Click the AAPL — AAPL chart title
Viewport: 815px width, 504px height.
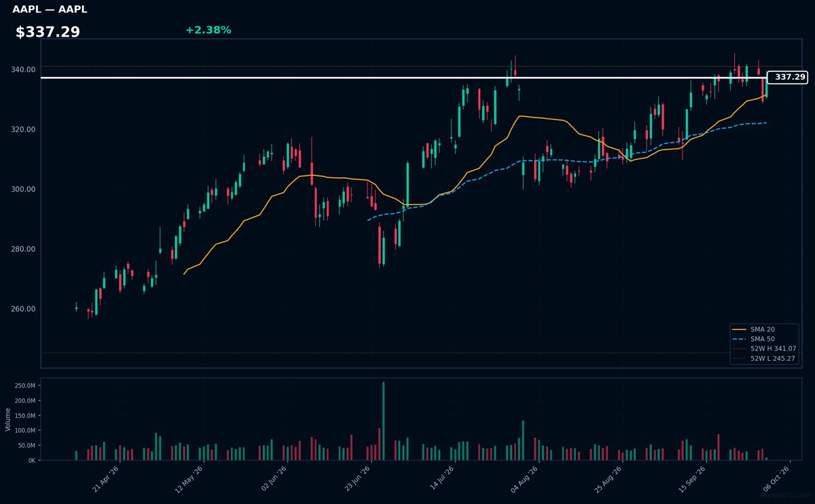[x=50, y=10]
